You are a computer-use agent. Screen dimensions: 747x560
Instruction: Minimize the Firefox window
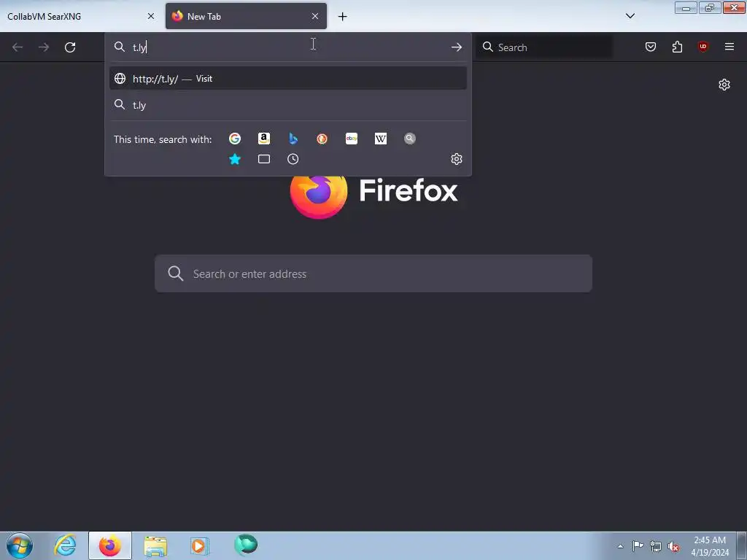tap(686, 8)
